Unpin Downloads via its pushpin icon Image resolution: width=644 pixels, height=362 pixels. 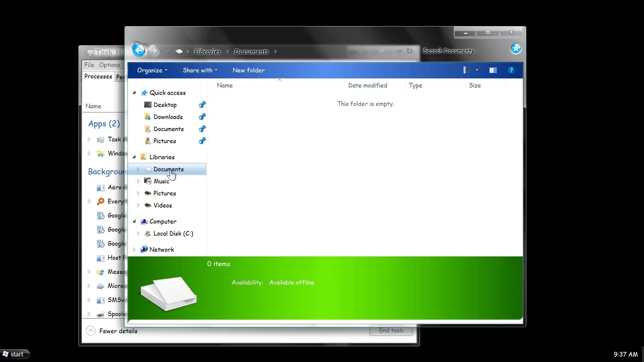click(202, 117)
